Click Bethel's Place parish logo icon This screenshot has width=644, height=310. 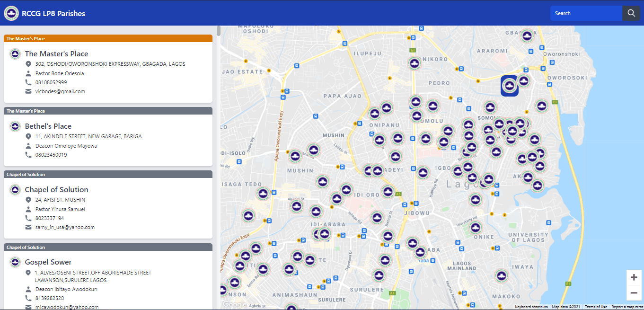tap(15, 126)
